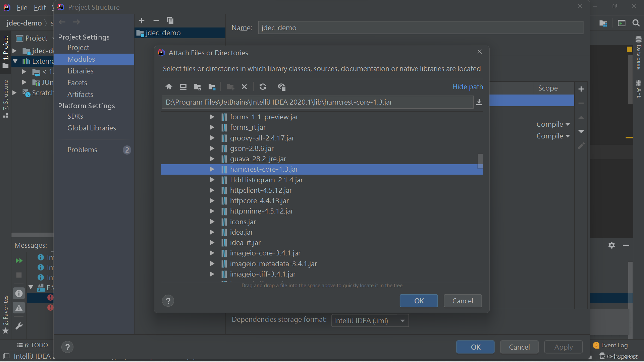Open the first Compile scope dropdown

[x=553, y=124]
